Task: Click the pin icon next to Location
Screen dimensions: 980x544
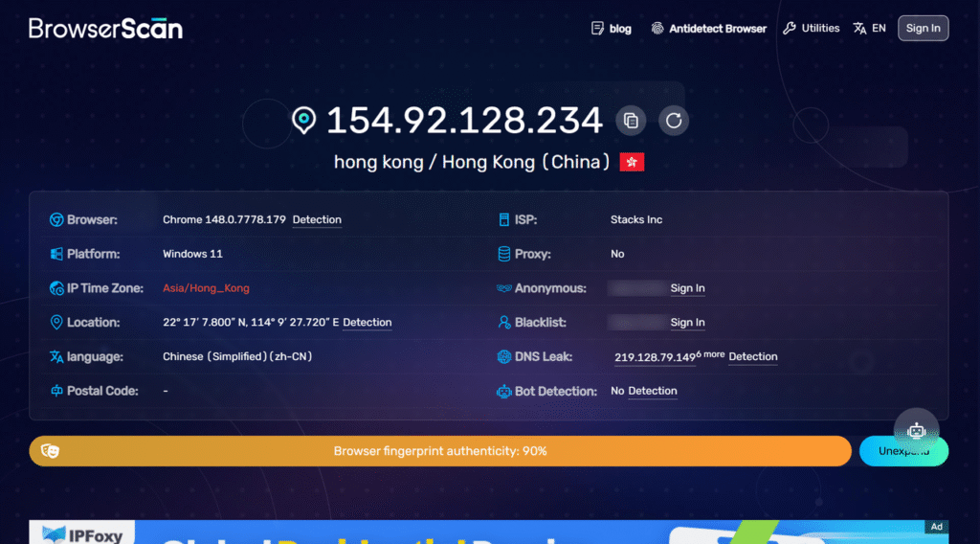Action: (x=56, y=322)
